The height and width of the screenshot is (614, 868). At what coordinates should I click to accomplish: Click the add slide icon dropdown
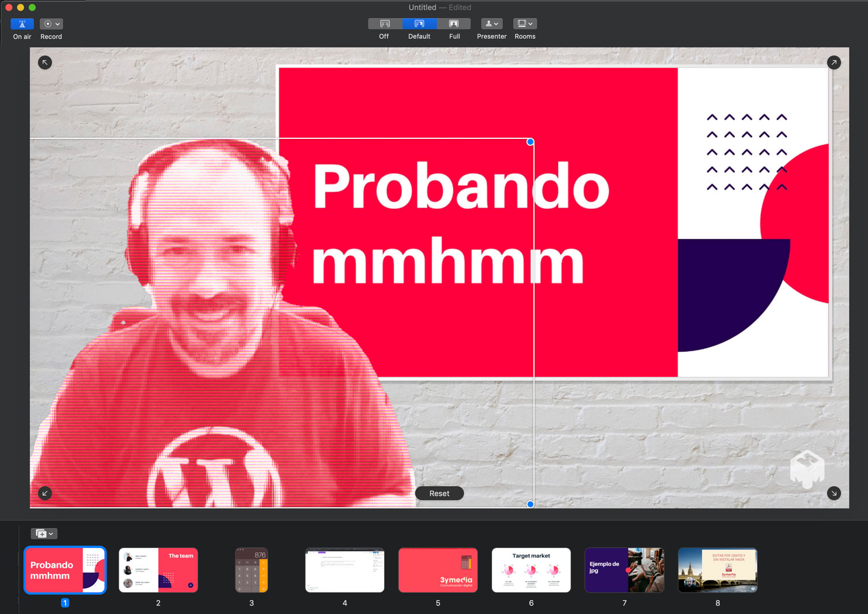tap(45, 534)
